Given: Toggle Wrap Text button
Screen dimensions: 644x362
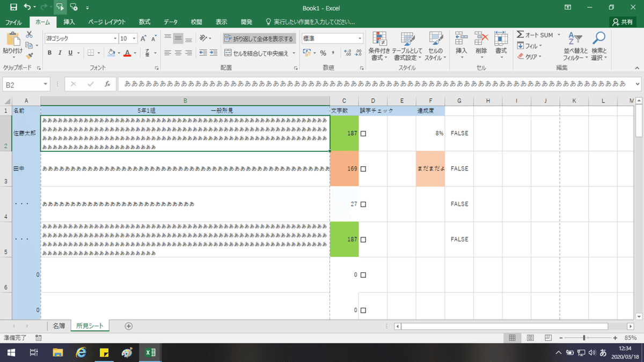Looking at the screenshot, I should [x=259, y=39].
